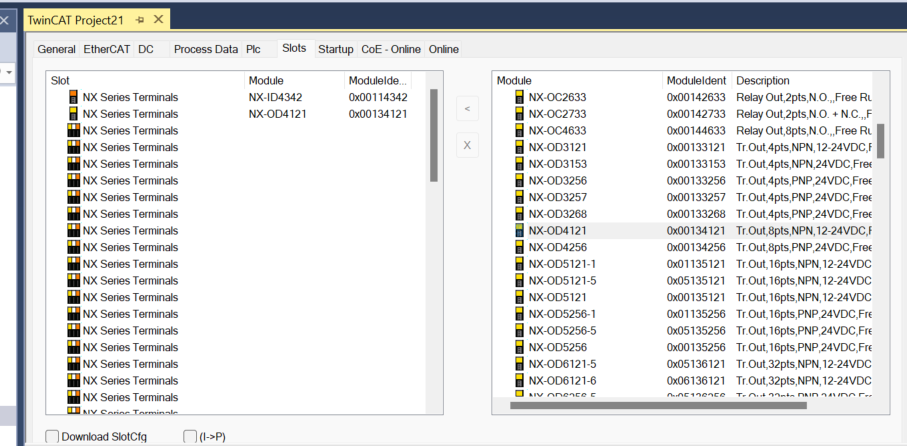Screen dimensions: 907x446
Task: Select the 0x00114342 ModuleIdent cell
Action: coord(378,97)
